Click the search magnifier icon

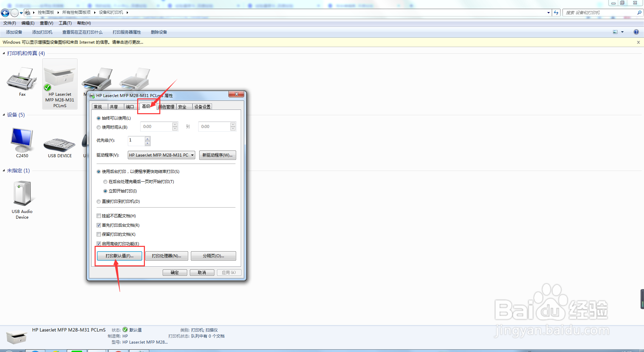(639, 12)
